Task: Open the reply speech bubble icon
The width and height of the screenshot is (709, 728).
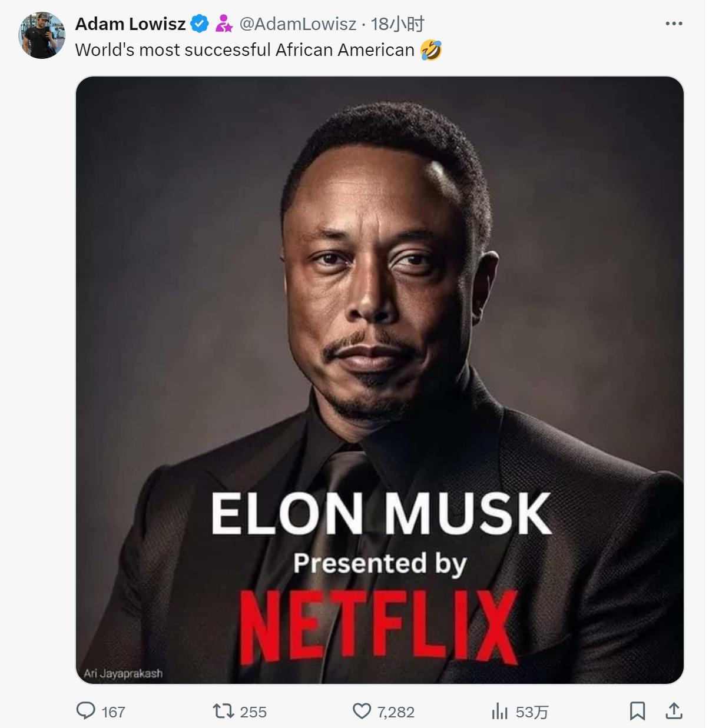Action: tap(86, 711)
